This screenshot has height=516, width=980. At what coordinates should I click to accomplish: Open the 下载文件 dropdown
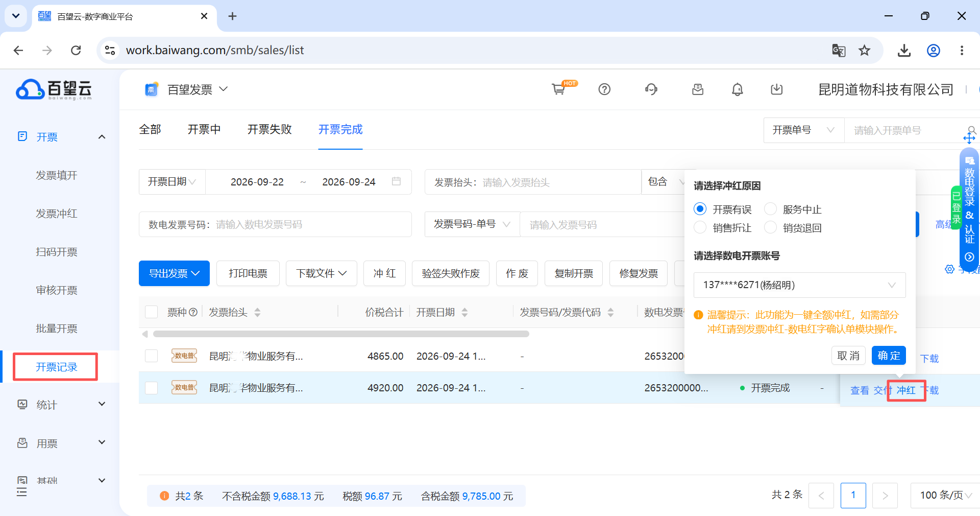[x=322, y=273]
